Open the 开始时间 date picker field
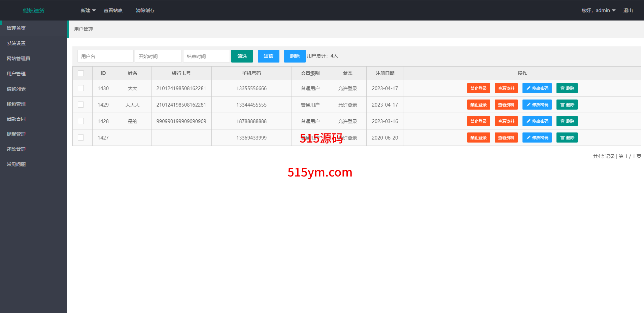 pos(158,56)
